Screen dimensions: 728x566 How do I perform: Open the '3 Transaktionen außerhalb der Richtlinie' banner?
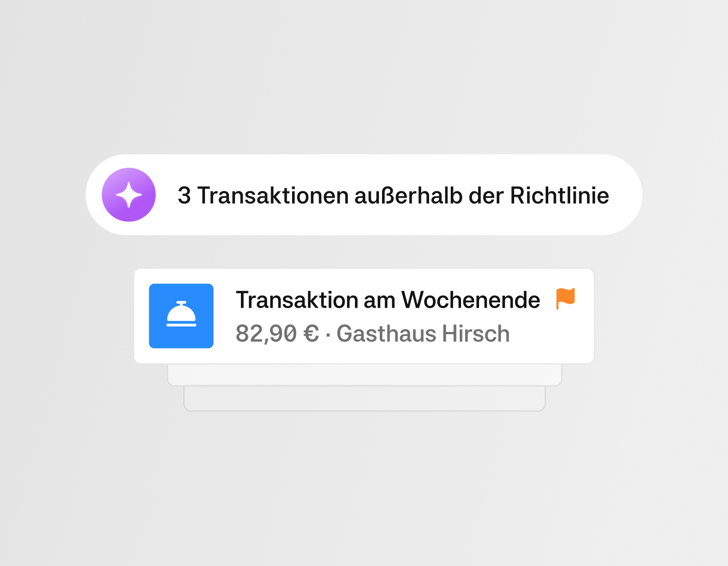[364, 195]
